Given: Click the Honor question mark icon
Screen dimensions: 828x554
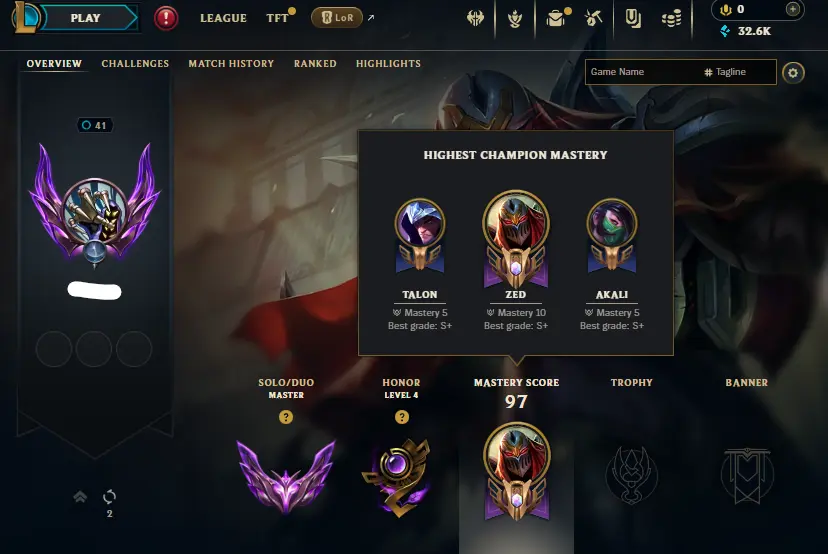Looking at the screenshot, I should click(401, 417).
